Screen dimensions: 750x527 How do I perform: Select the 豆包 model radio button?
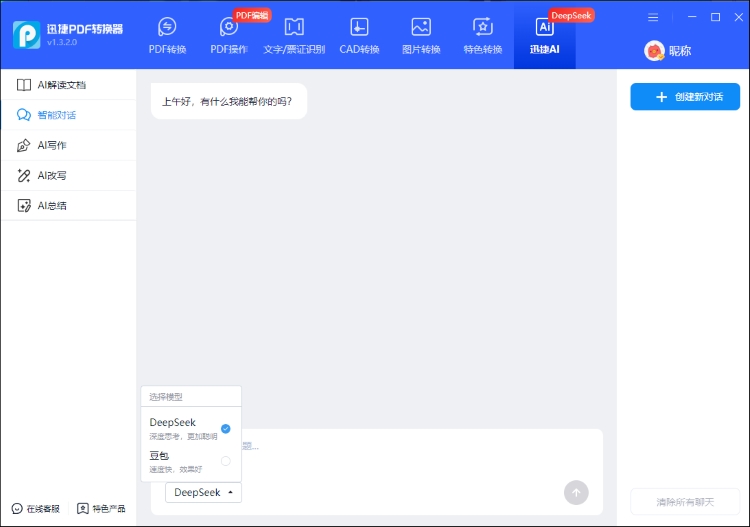click(x=225, y=461)
